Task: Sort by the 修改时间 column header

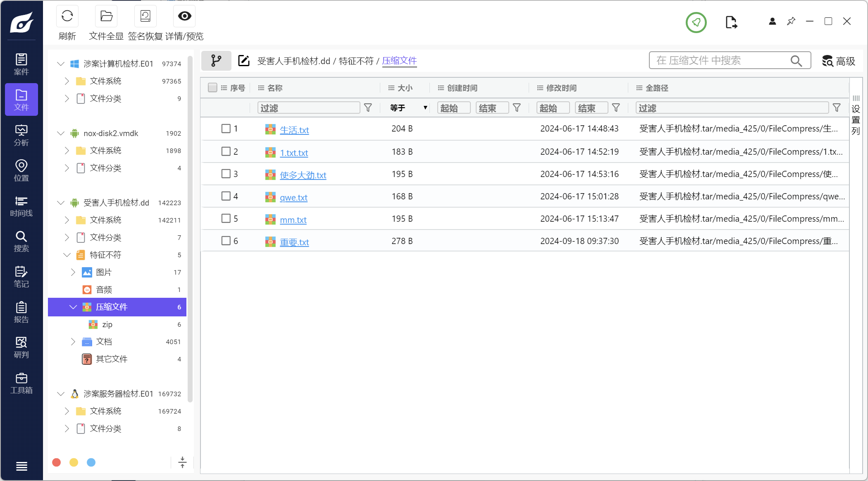Action: tap(561, 88)
